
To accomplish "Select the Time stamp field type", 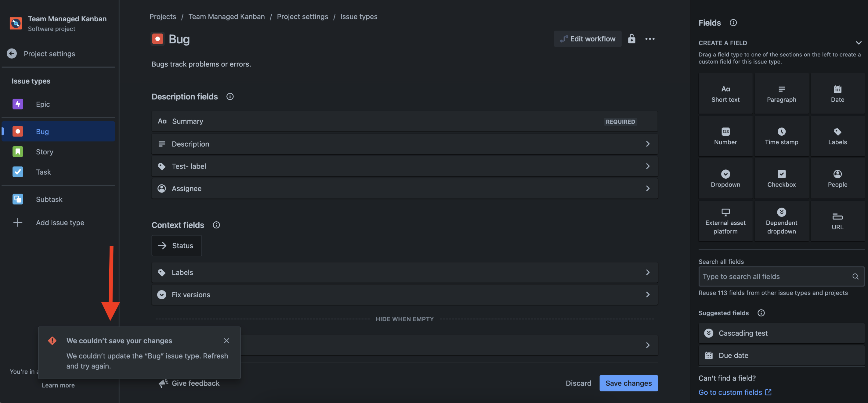I will [781, 136].
